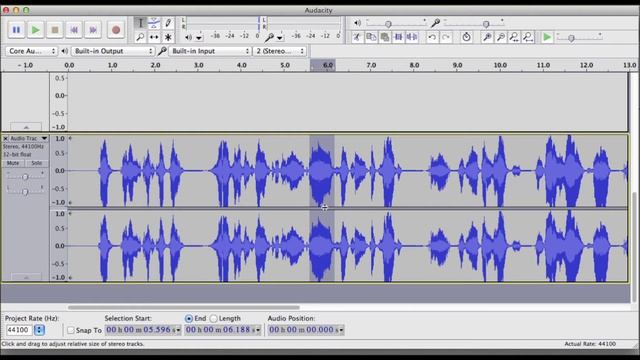Select the Time Shift arrows tool
The height and width of the screenshot is (360, 640).
coord(154,37)
